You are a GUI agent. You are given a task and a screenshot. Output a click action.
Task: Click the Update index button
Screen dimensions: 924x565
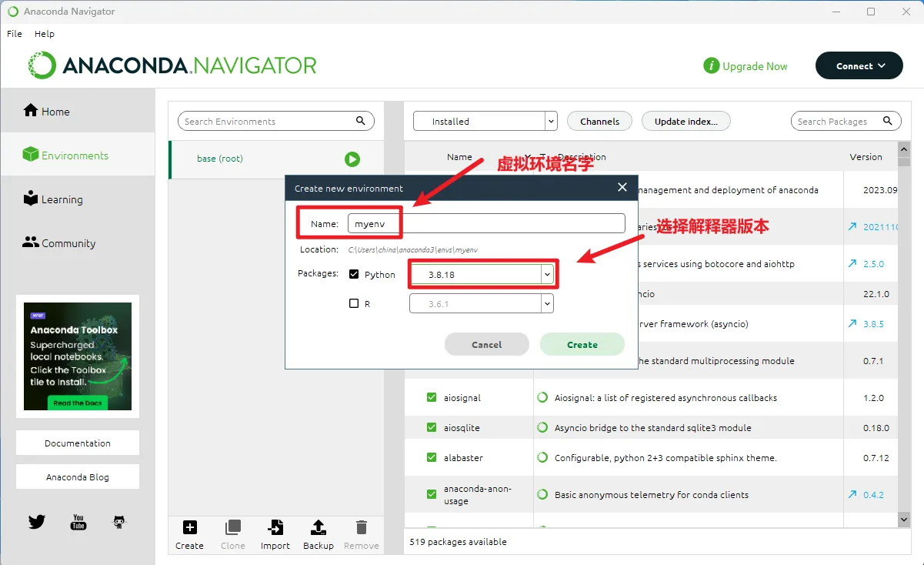pos(685,121)
